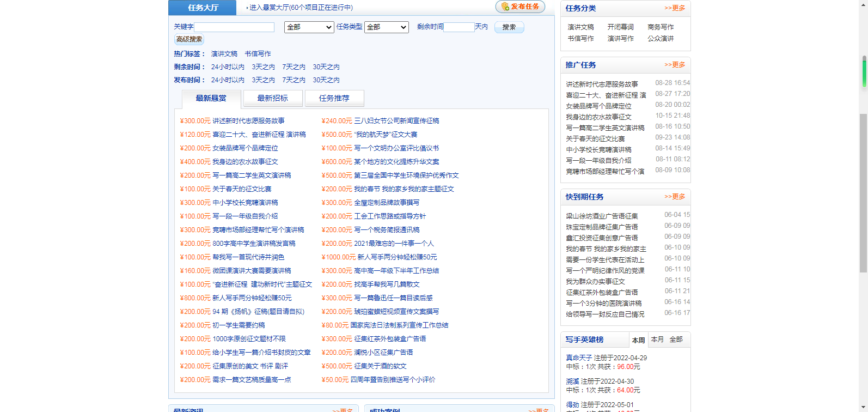Open the first 全部 dropdown beside keyword field

309,27
